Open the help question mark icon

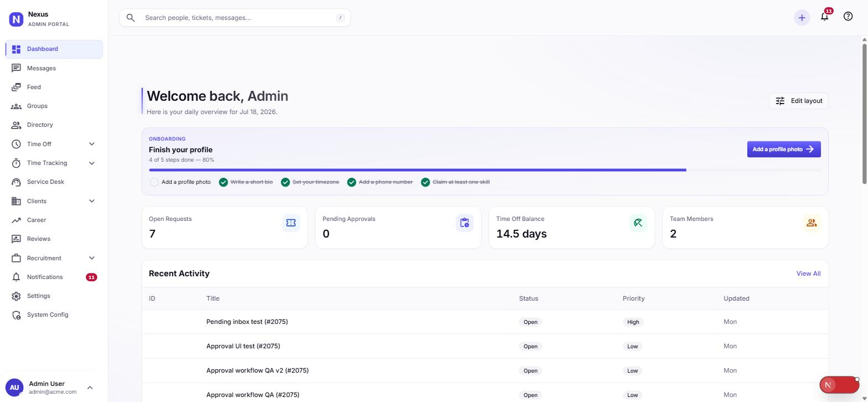tap(848, 17)
